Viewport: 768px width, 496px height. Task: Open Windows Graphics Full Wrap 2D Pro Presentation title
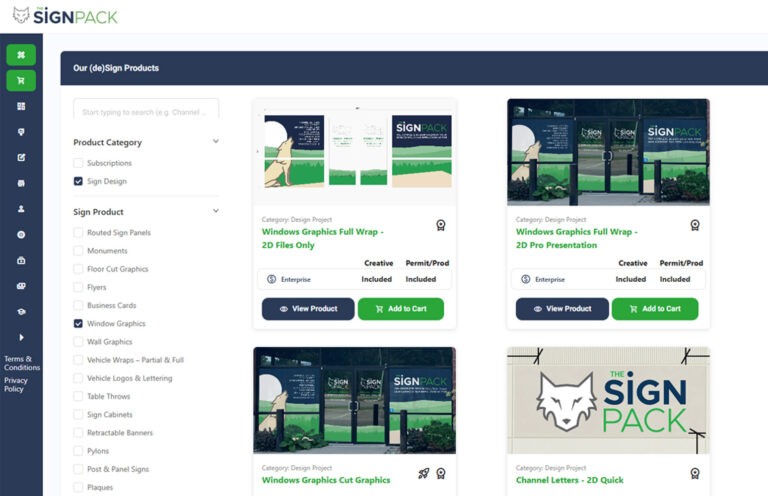pos(576,238)
